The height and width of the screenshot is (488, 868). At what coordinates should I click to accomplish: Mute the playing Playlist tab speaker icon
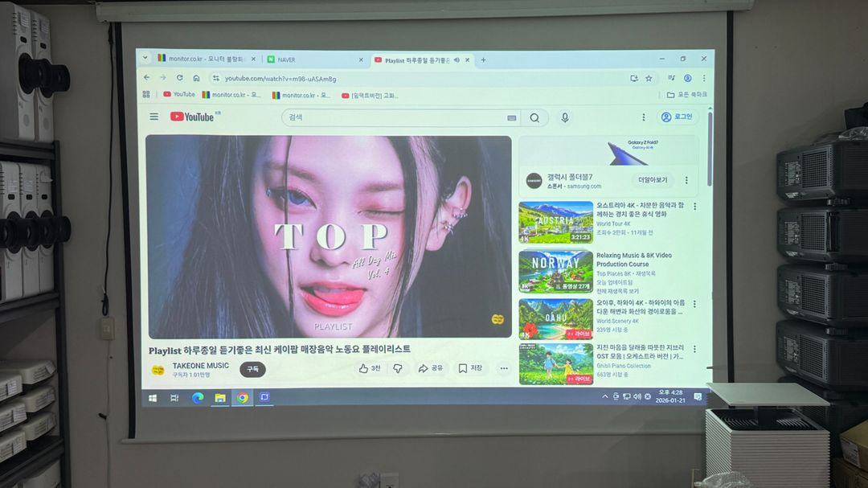[458, 59]
